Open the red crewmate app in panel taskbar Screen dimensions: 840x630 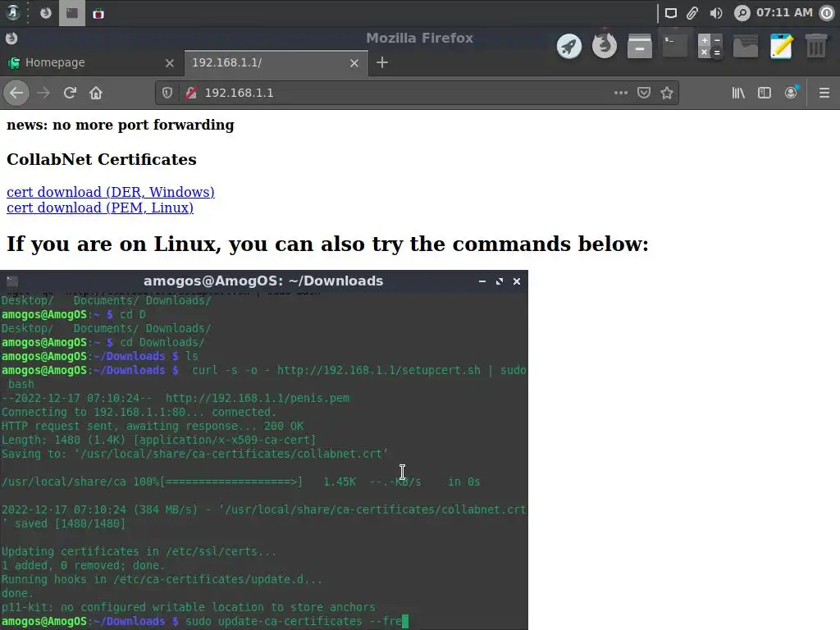pyautogui.click(x=98, y=14)
